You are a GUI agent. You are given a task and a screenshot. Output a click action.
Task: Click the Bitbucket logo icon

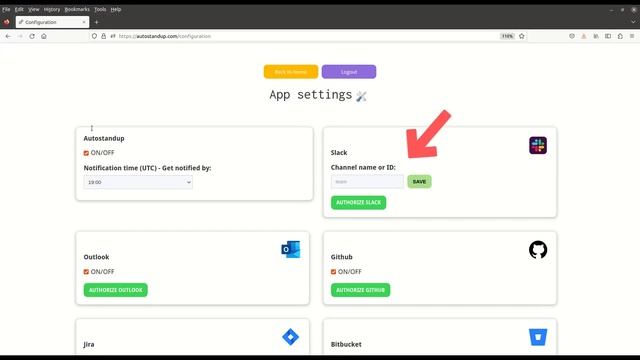(x=538, y=337)
